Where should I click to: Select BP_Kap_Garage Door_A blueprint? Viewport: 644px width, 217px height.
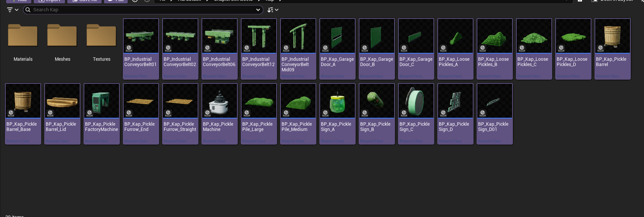click(337, 49)
